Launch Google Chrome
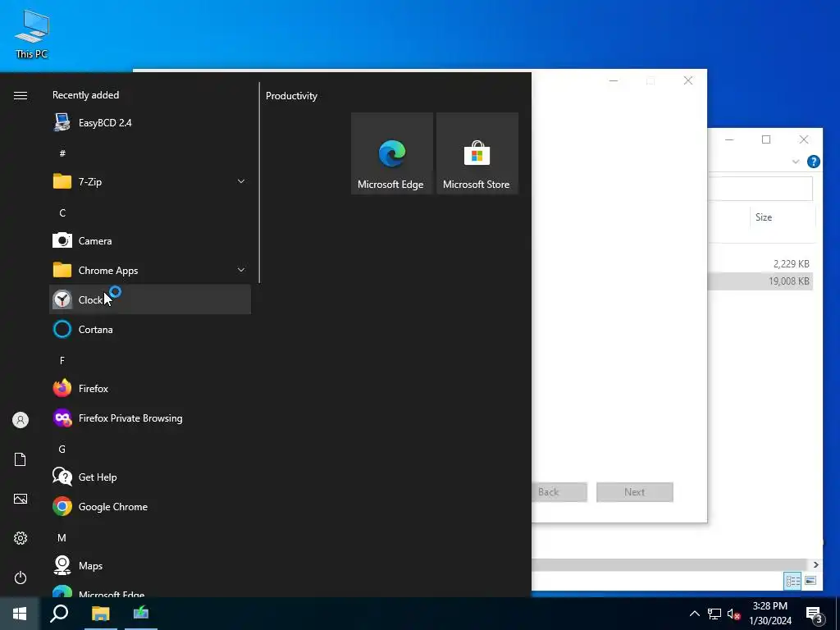The width and height of the screenshot is (840, 630). [x=150, y=506]
